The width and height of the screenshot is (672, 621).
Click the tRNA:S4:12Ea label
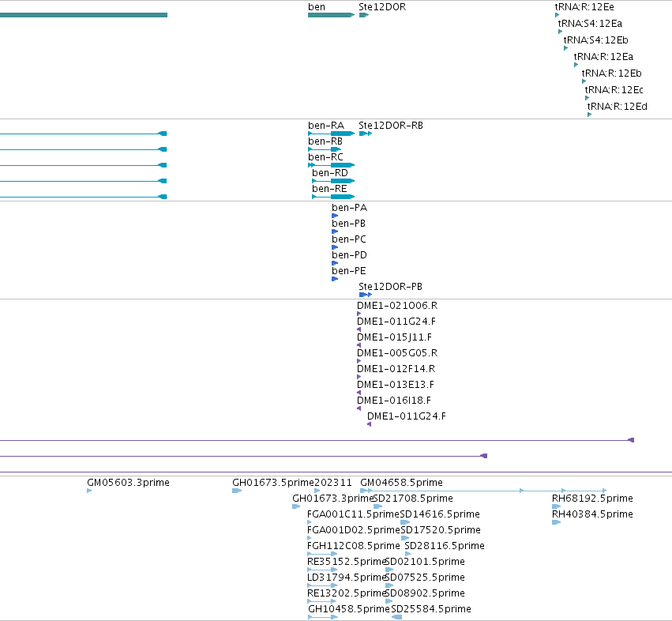coord(590,24)
